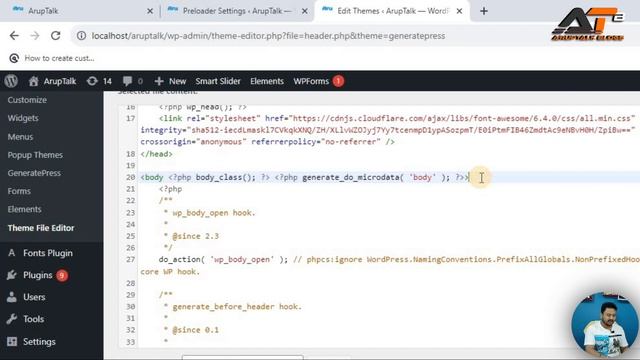Close the Preloader Settings tab
This screenshot has height=360, width=640.
(304, 11)
